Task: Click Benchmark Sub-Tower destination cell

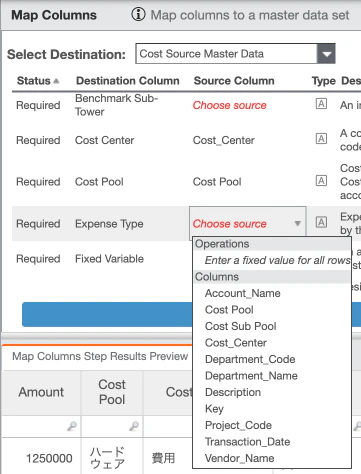Action: pyautogui.click(x=116, y=105)
